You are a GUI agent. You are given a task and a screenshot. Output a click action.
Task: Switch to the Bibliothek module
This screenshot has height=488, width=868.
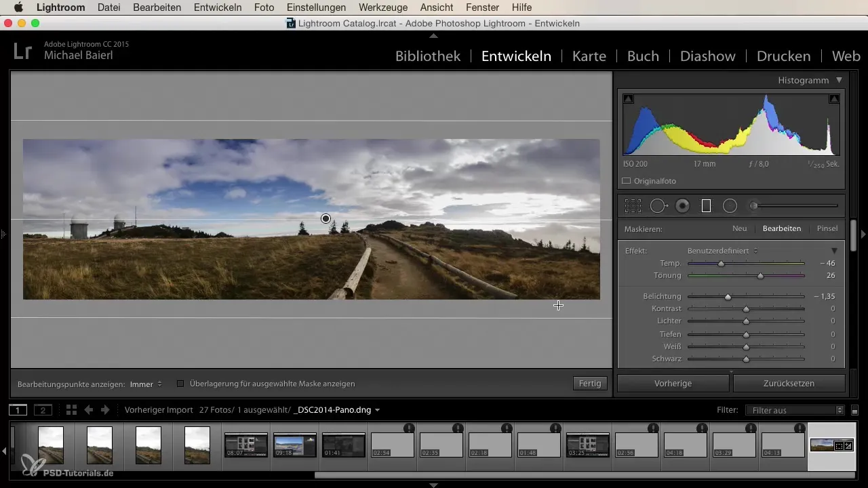(428, 56)
